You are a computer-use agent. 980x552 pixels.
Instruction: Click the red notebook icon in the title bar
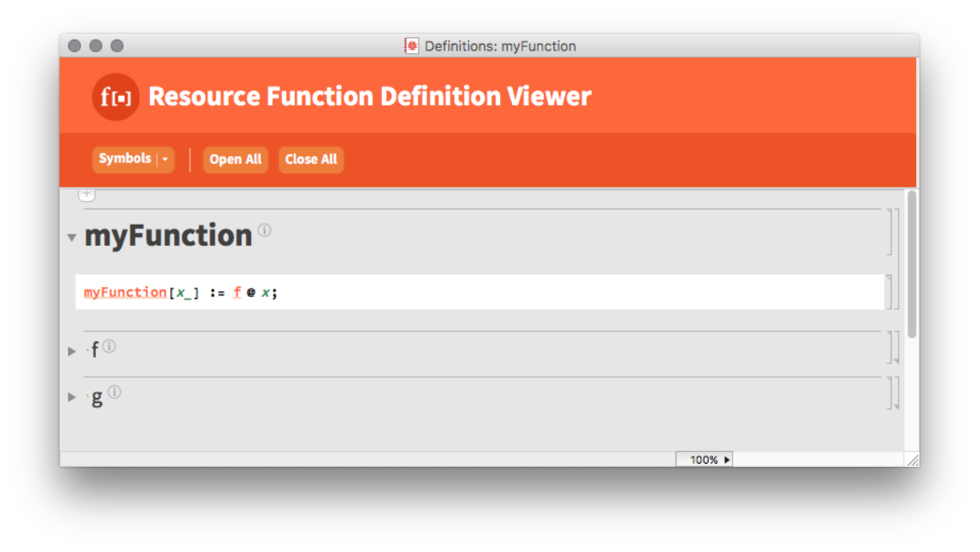point(411,45)
